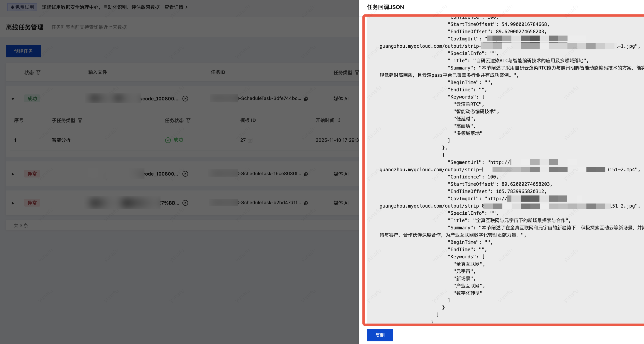Play the third task's input file
The height and width of the screenshot is (344, 644).
tap(185, 203)
